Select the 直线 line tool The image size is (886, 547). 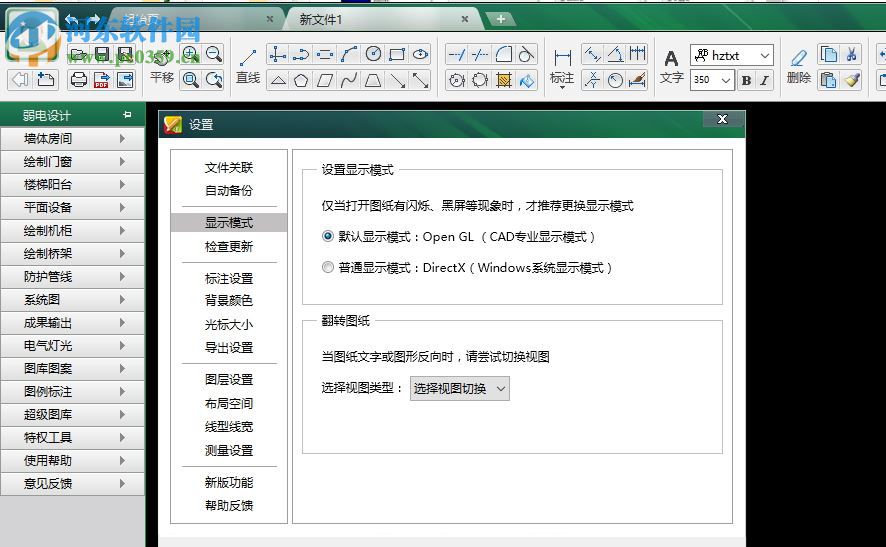(248, 67)
